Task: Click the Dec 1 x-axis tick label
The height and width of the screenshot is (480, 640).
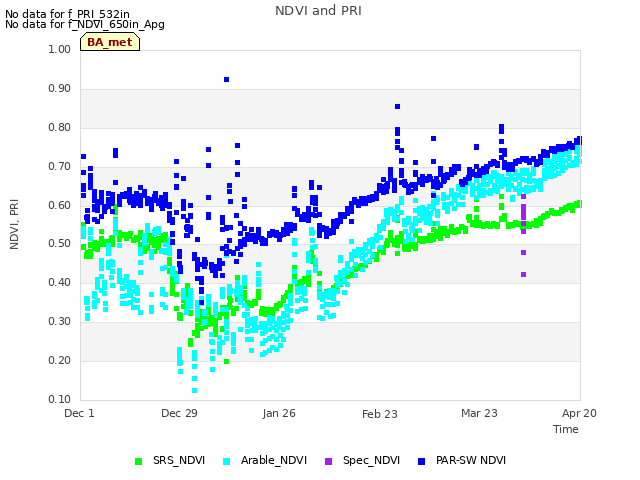Action: click(x=79, y=413)
